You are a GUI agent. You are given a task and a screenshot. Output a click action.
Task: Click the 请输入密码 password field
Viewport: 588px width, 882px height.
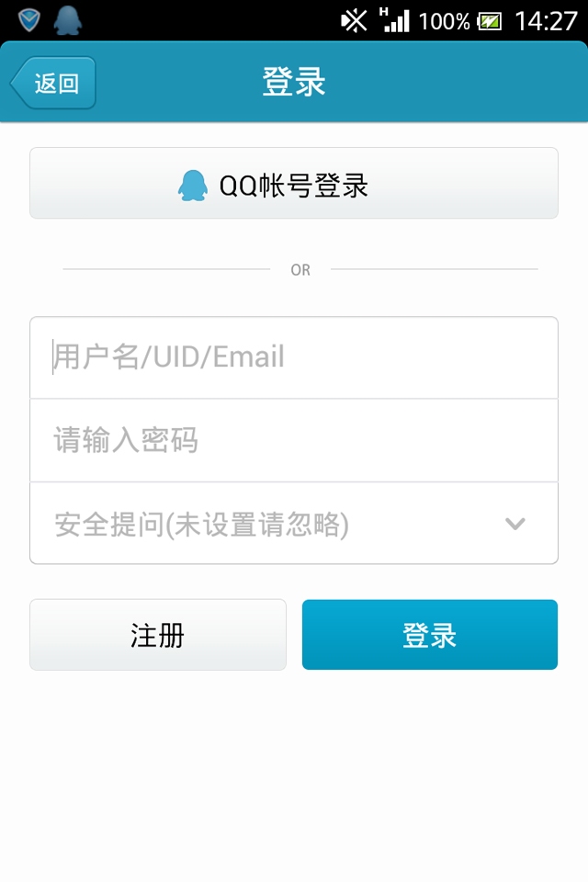pos(294,440)
